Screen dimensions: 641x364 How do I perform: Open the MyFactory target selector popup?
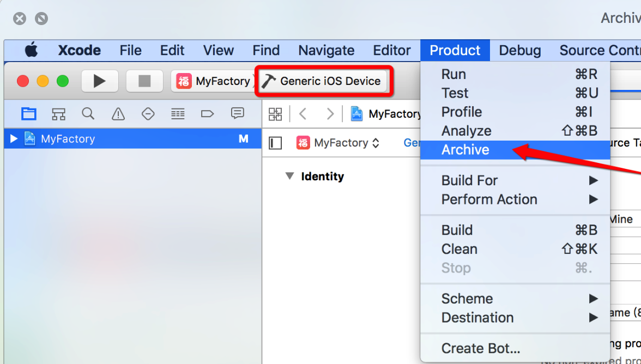(x=338, y=143)
